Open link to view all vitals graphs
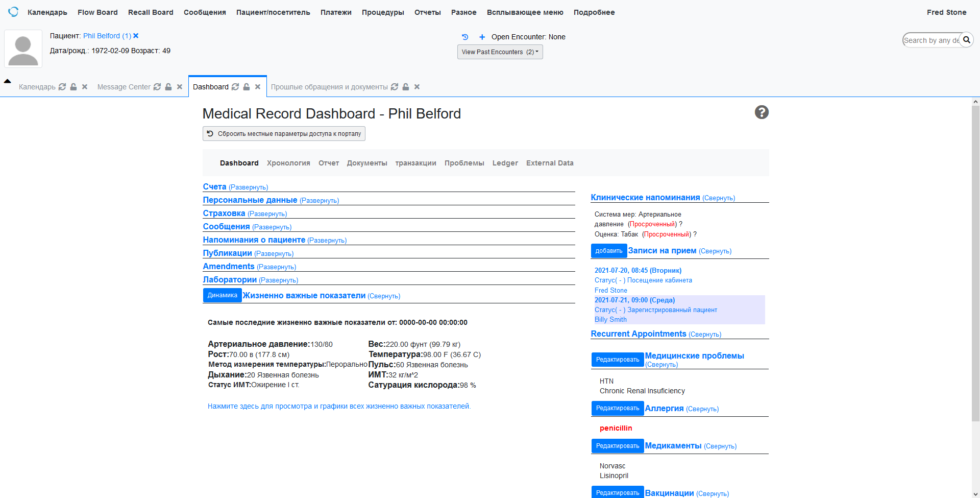Viewport: 980px width, 498px height. (x=339, y=406)
